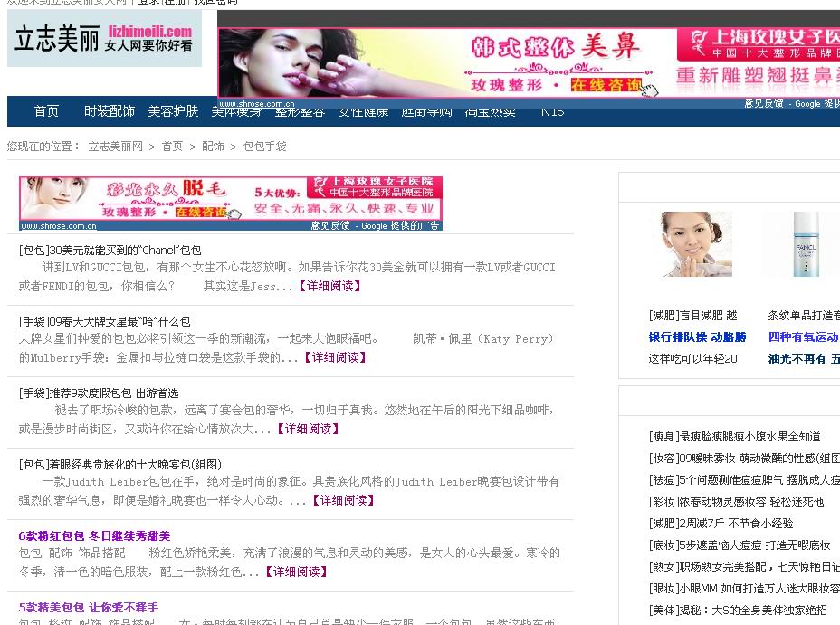The height and width of the screenshot is (625, 840).
Task: Click 意见反馈 link under hair removal ad
Action: (330, 226)
